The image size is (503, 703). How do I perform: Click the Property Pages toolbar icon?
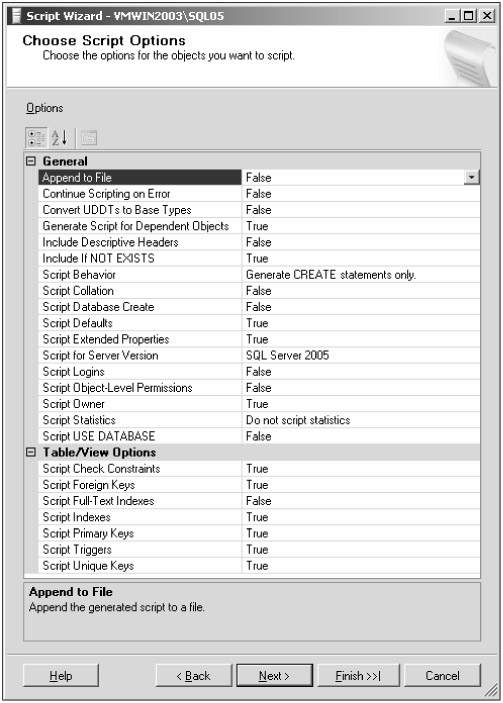(x=89, y=138)
